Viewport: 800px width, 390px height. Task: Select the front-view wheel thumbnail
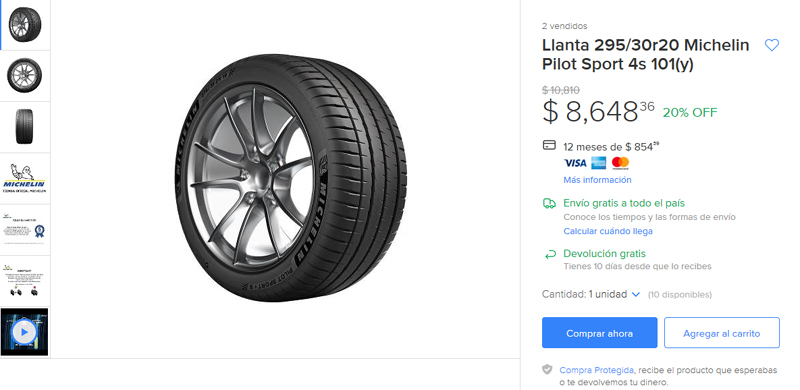[24, 76]
